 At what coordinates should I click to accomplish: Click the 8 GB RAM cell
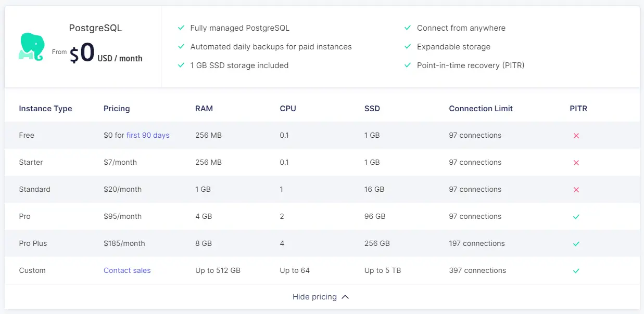point(204,243)
